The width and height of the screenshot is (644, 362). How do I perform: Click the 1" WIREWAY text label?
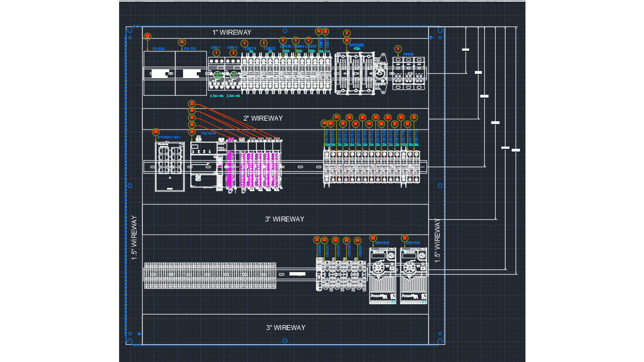click(x=232, y=32)
